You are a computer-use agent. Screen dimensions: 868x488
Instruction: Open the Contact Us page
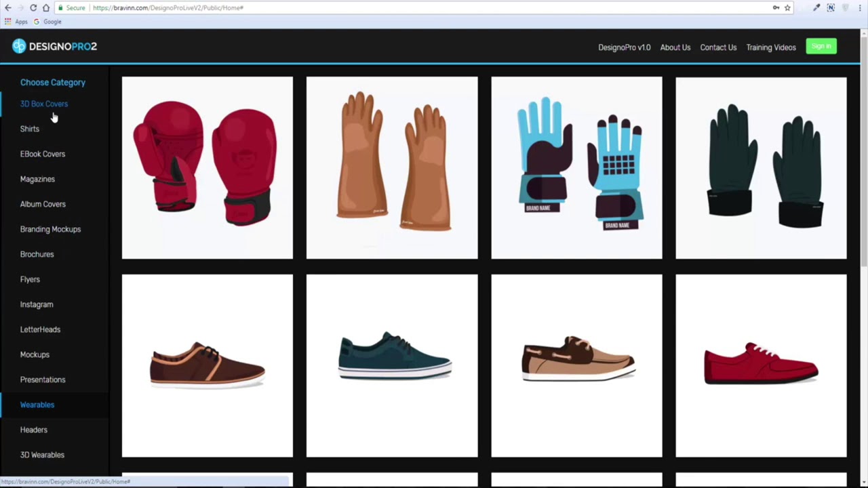tap(718, 47)
